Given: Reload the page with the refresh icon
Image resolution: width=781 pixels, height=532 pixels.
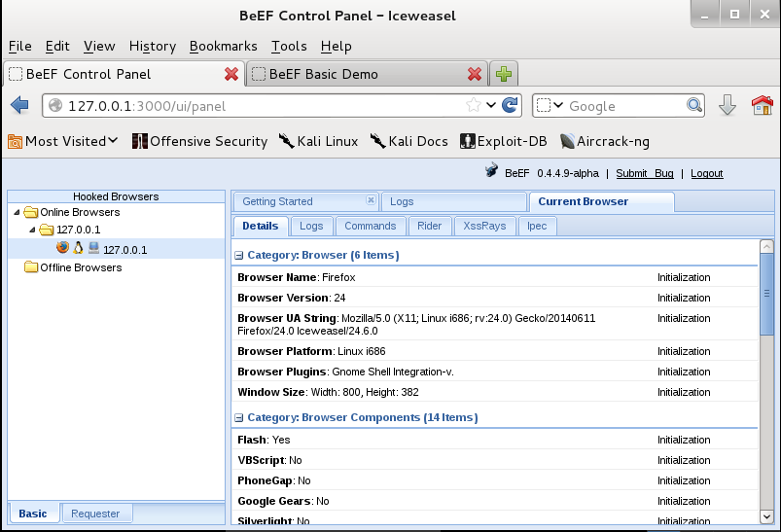Looking at the screenshot, I should point(510,105).
